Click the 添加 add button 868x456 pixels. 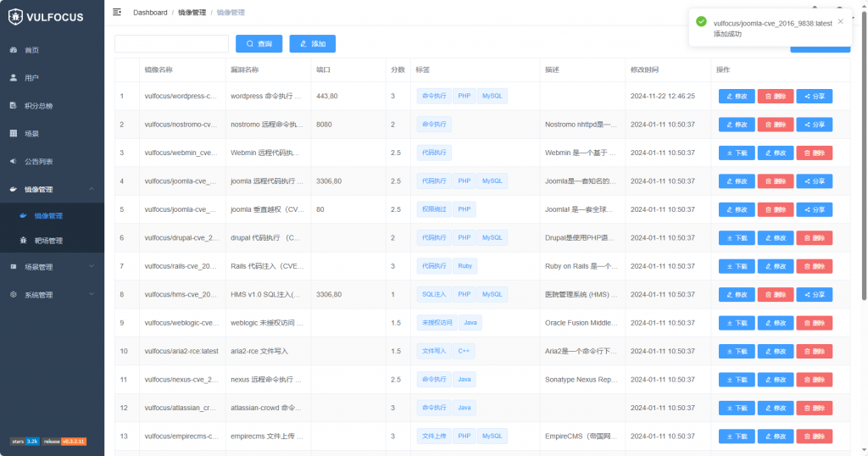[312, 43]
